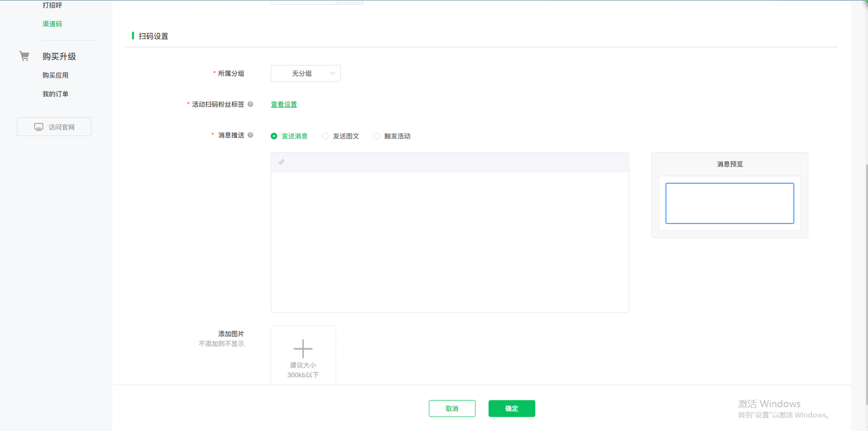Click inside the message text editor area

click(x=450, y=242)
